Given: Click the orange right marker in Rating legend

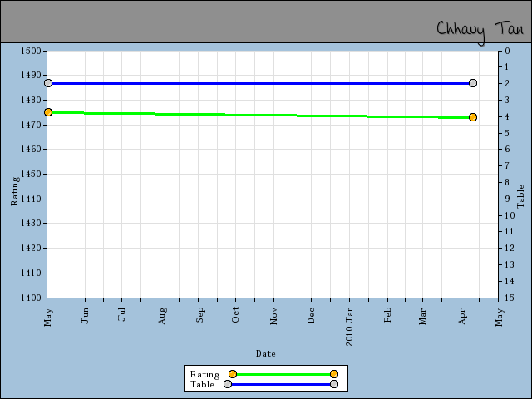Looking at the screenshot, I should pyautogui.click(x=334, y=374).
